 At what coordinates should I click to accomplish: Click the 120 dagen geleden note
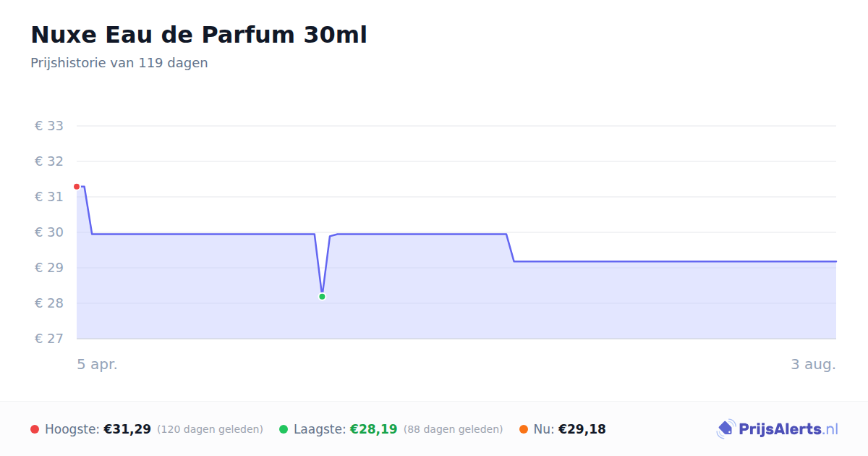tap(210, 429)
